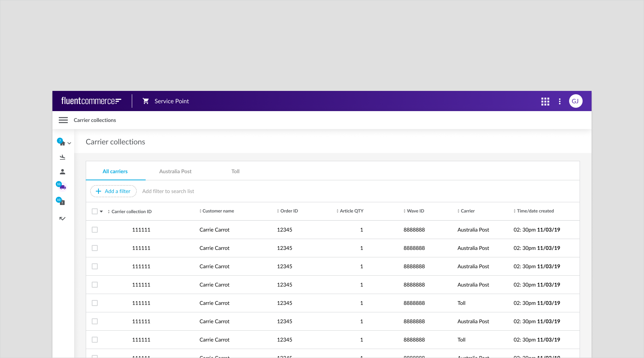This screenshot has height=358, width=644.
Task: Open the alert clipboard sidebar icon
Action: tap(62, 202)
